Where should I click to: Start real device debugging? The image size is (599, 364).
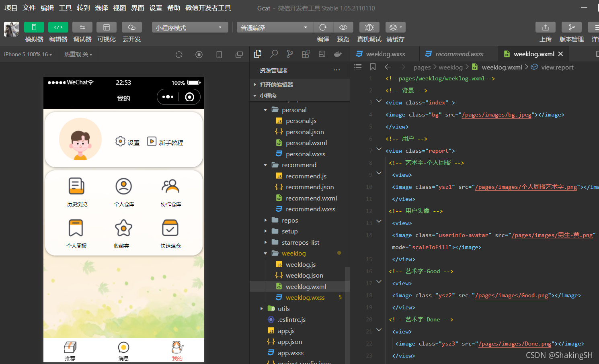369,27
